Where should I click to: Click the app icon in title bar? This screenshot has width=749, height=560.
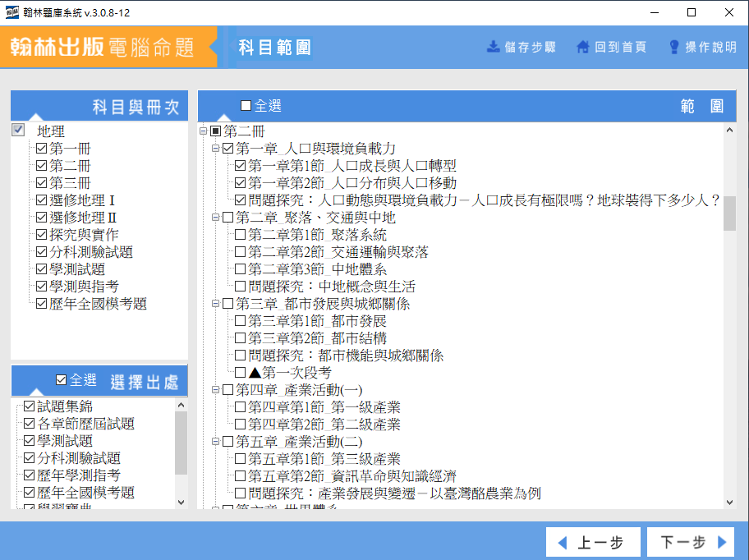tap(12, 12)
